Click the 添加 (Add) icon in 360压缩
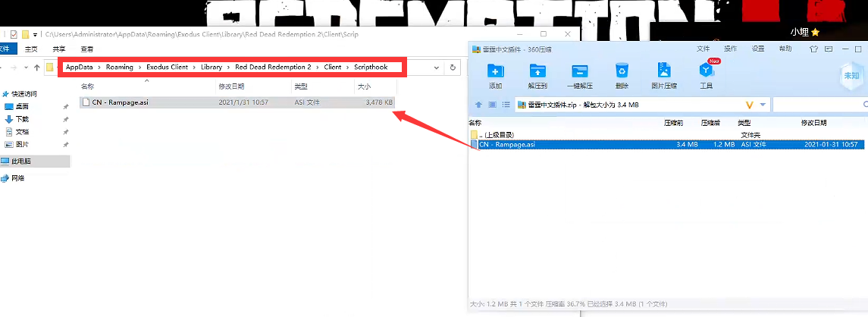The height and width of the screenshot is (317, 868). point(496,74)
